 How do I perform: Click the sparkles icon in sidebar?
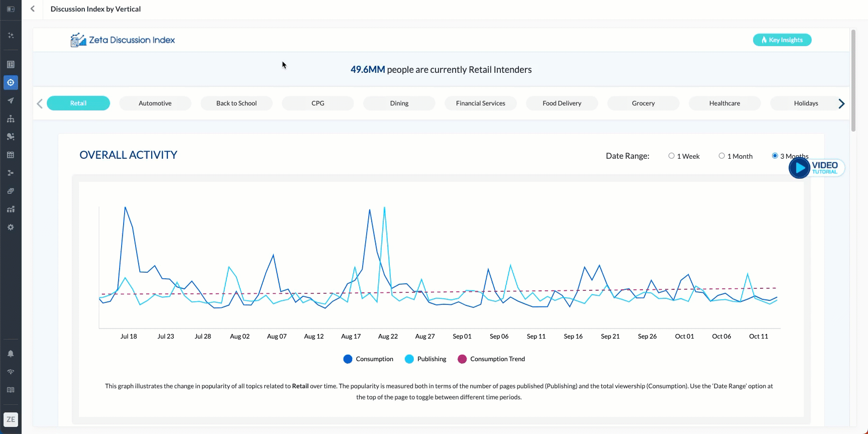[11, 36]
